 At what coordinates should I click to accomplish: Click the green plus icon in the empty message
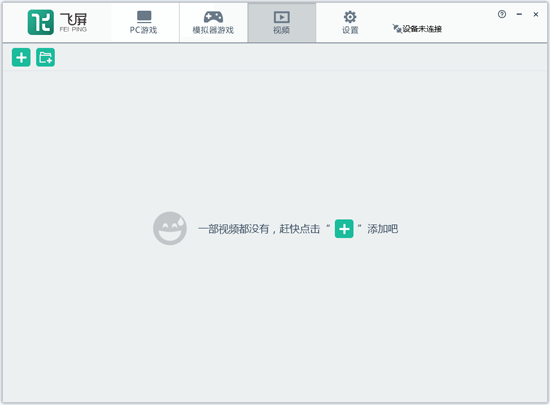tap(344, 229)
